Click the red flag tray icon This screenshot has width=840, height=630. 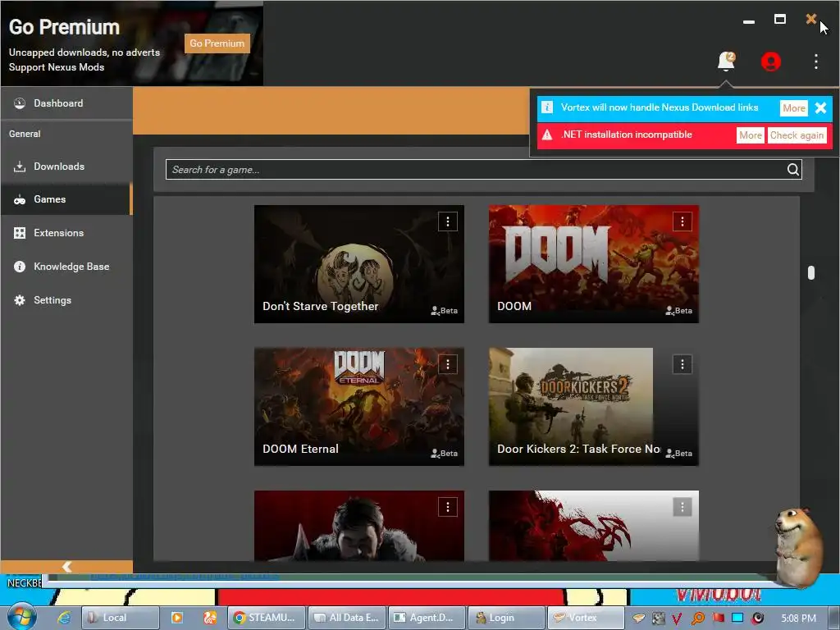[718, 618]
